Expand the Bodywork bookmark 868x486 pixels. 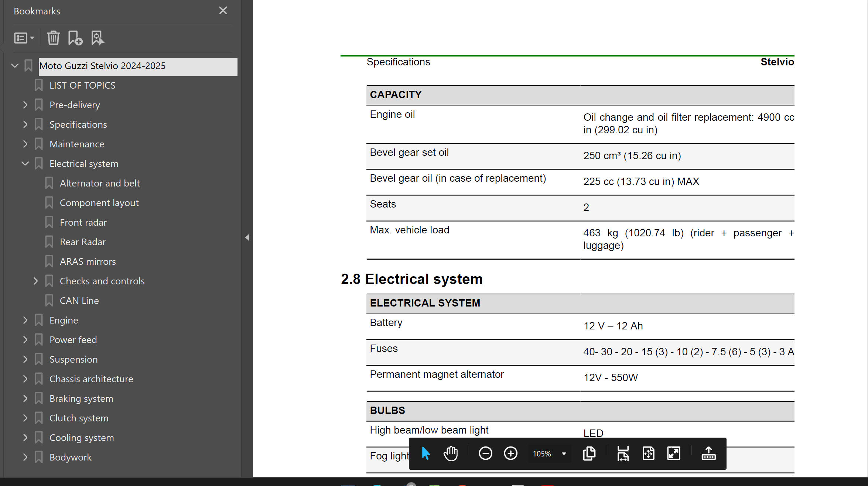[x=25, y=457]
